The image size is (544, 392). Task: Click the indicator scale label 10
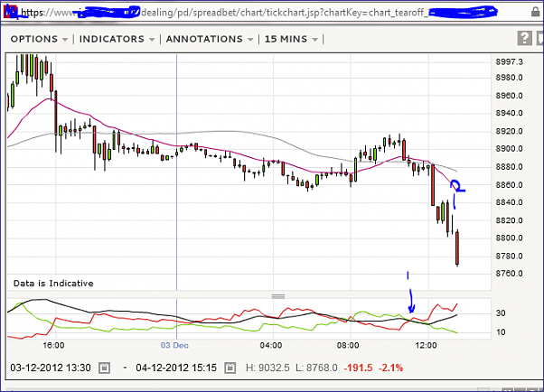click(x=501, y=332)
